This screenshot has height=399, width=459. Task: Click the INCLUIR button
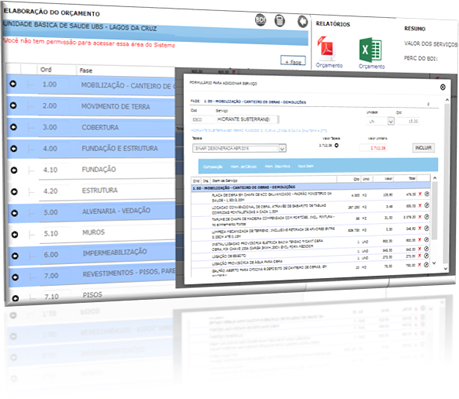(x=423, y=148)
